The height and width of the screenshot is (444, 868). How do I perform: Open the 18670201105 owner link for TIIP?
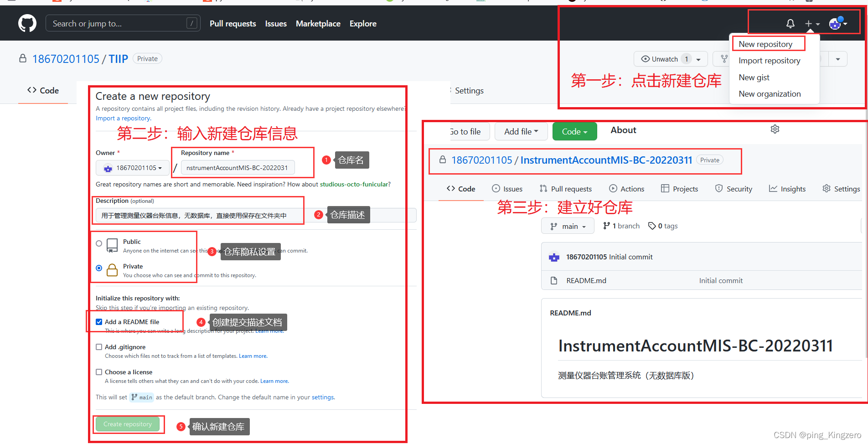pos(66,59)
